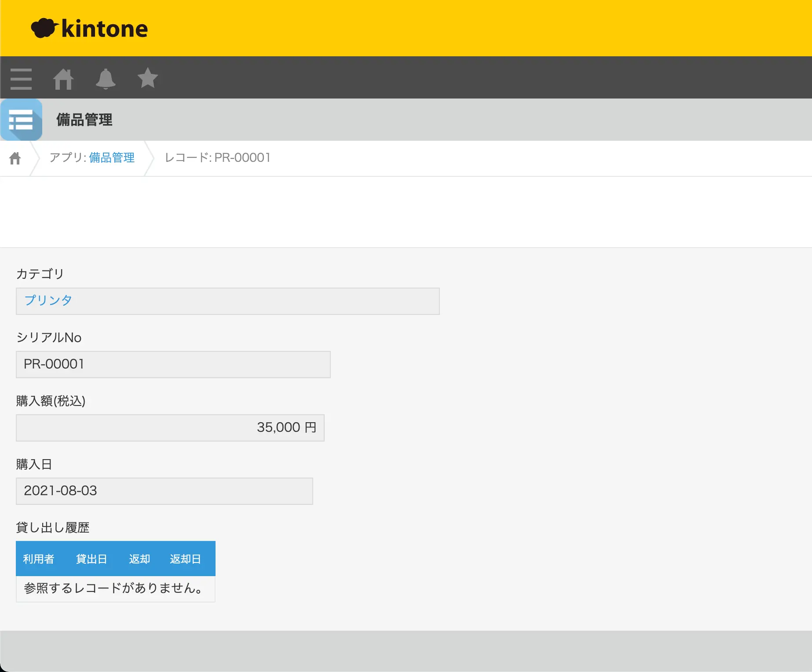Open notifications bell icon
The width and height of the screenshot is (812, 672).
pyautogui.click(x=106, y=79)
